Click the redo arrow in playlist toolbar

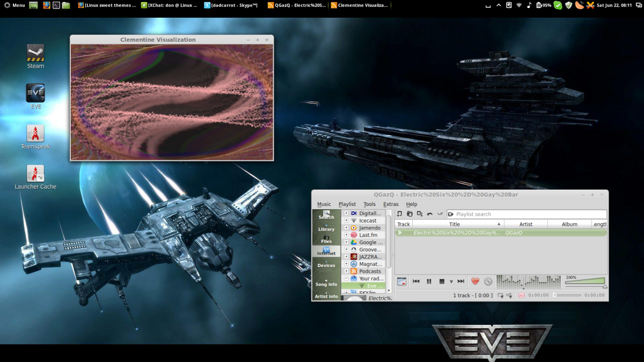pyautogui.click(x=440, y=214)
